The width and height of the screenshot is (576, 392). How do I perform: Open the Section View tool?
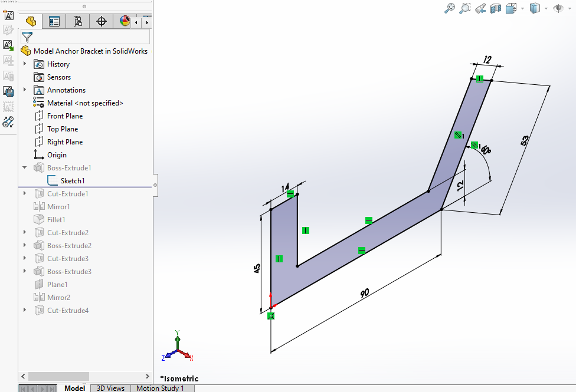(x=495, y=8)
